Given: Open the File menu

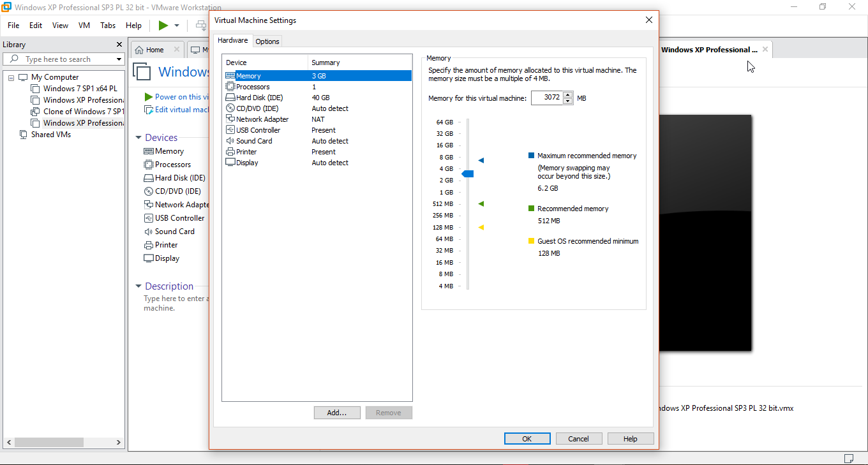Looking at the screenshot, I should pos(13,26).
